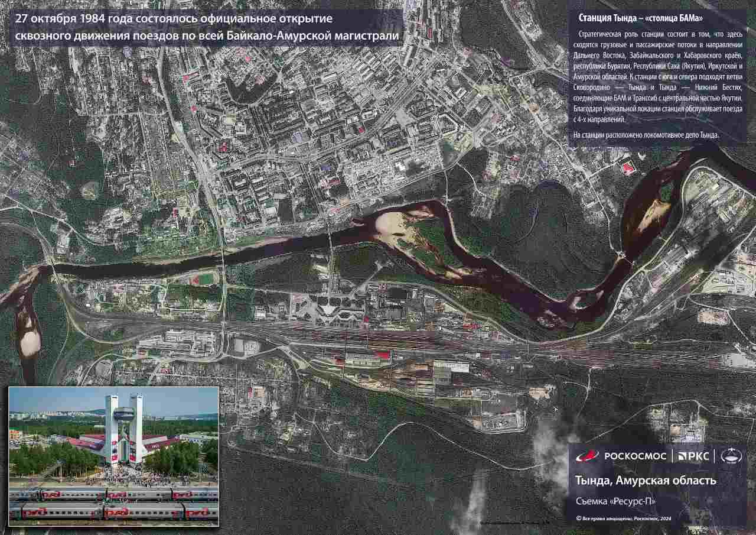Click the red-roofed building in the upper right

(628, 168)
